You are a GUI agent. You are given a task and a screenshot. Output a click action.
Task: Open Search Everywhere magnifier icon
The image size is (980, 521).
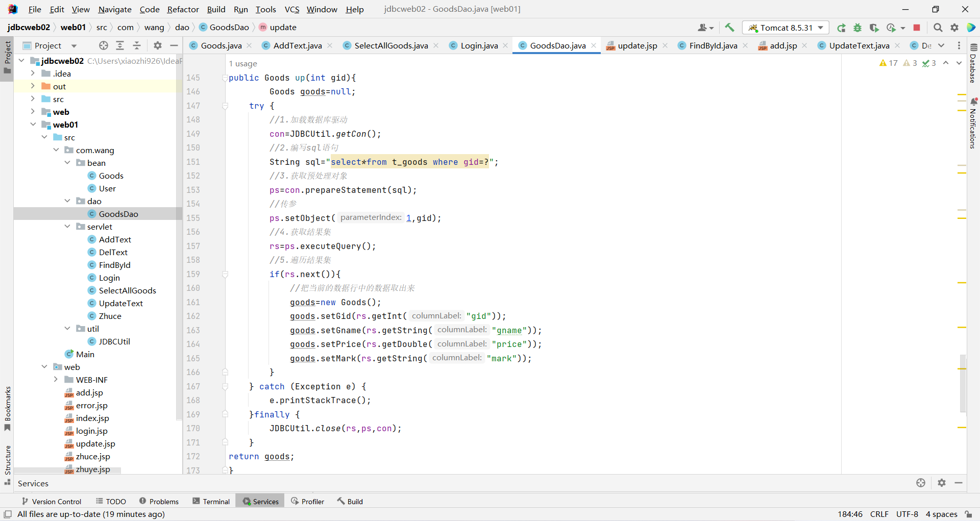tap(938, 28)
